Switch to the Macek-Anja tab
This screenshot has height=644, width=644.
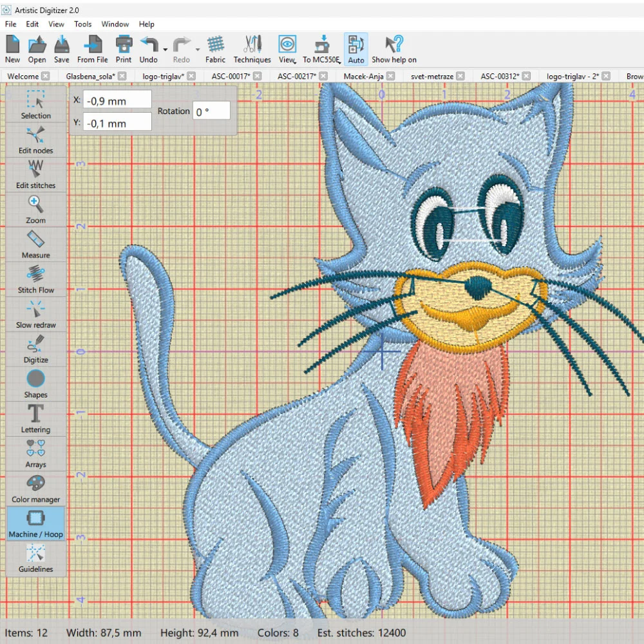click(363, 76)
